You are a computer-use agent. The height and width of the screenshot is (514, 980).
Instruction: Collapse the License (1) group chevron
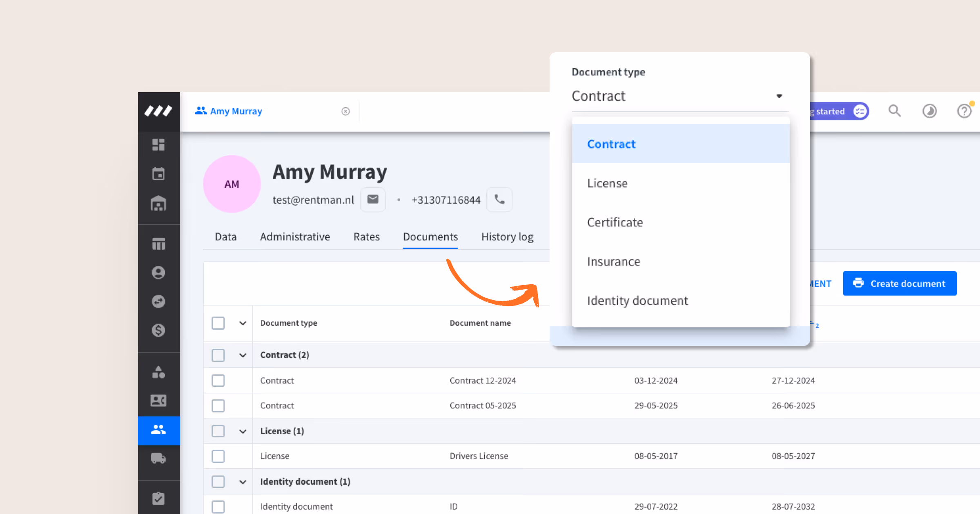(x=243, y=431)
